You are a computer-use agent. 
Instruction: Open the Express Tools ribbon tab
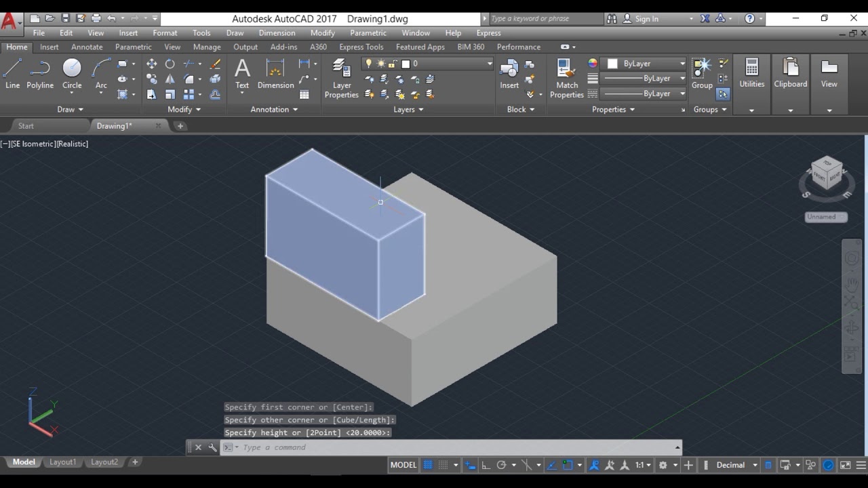point(361,47)
